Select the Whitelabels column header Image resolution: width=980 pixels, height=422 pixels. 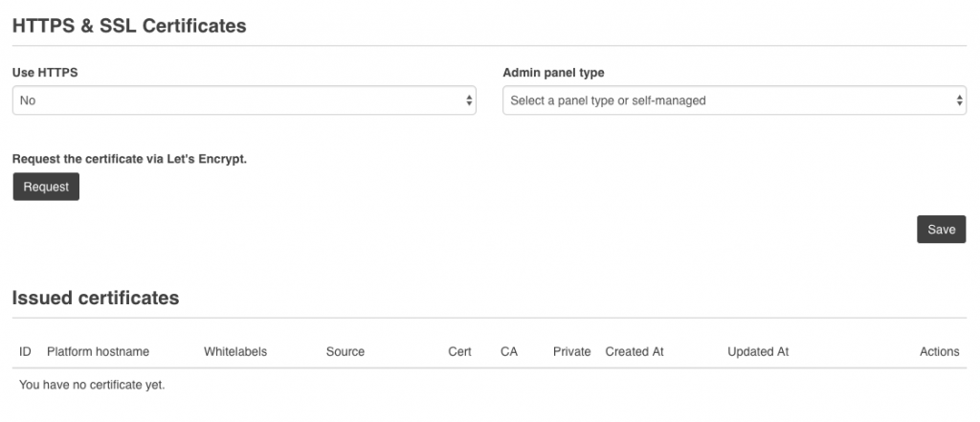(x=235, y=351)
